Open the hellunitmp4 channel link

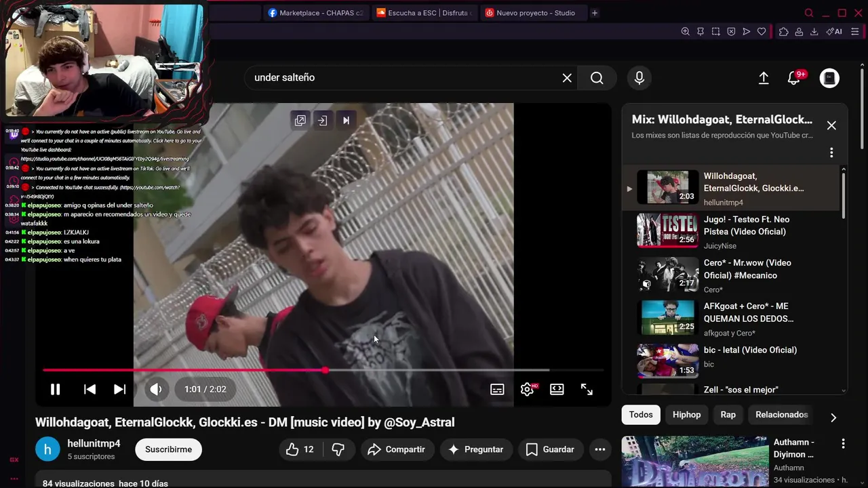(x=94, y=443)
